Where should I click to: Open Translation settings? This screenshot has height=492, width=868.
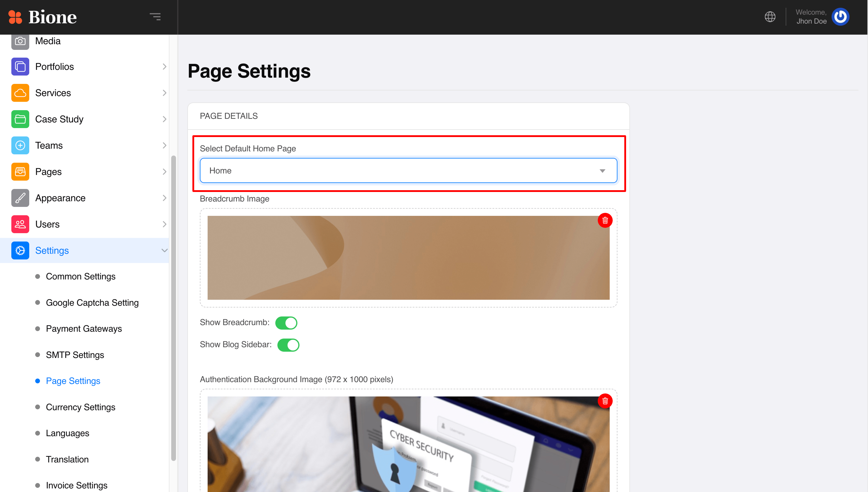click(x=67, y=459)
